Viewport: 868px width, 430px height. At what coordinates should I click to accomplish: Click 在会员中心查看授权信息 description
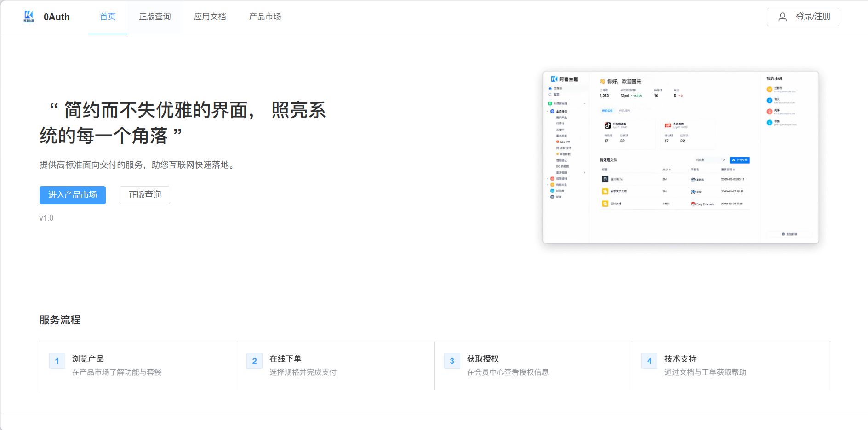click(508, 373)
